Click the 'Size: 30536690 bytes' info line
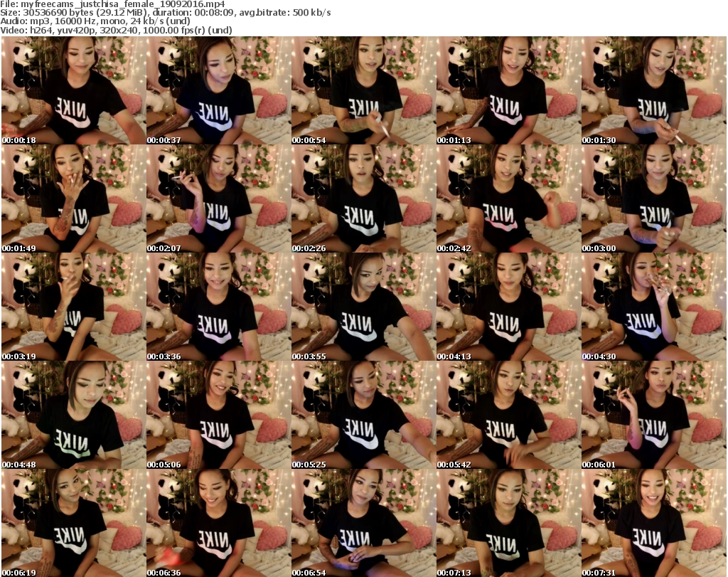 click(165, 13)
